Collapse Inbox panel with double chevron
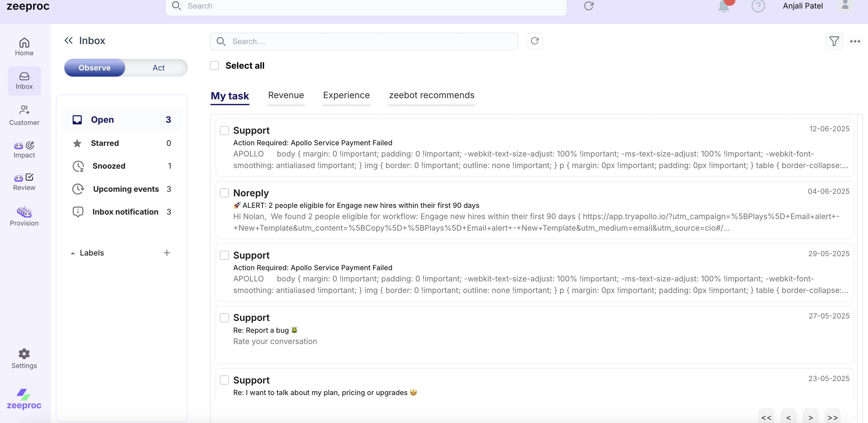The image size is (868, 423). [68, 40]
